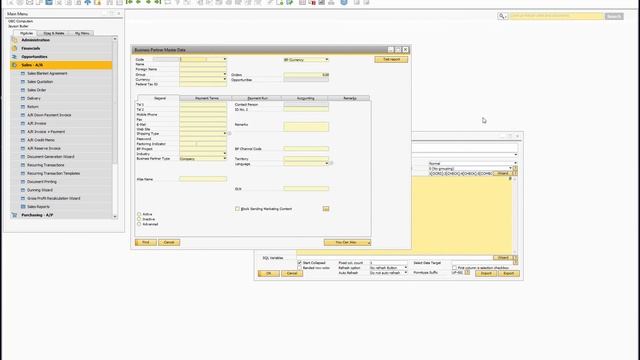Open Sales Blanket Agreement in main menu

(x=47, y=73)
